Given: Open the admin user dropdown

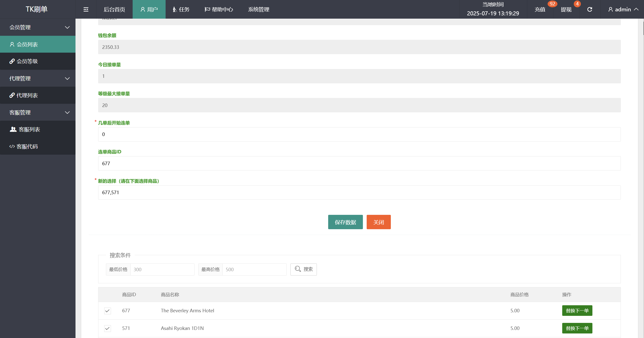Looking at the screenshot, I should tap(623, 9).
